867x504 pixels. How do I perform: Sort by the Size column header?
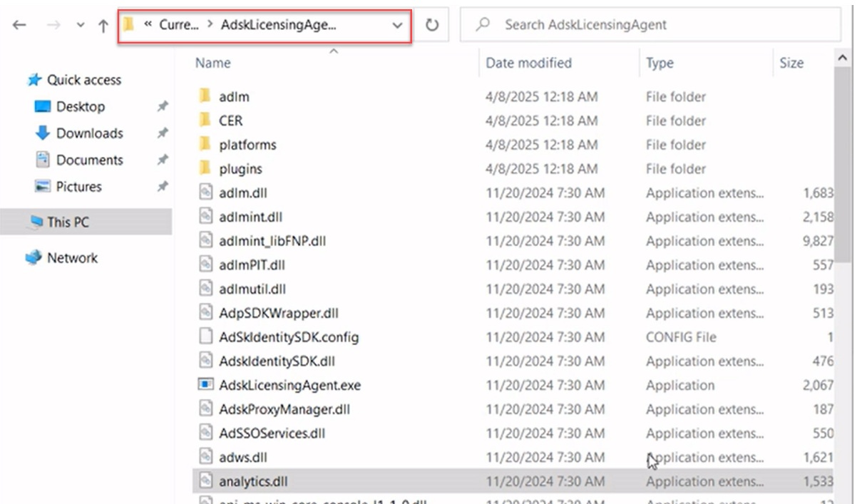(791, 63)
